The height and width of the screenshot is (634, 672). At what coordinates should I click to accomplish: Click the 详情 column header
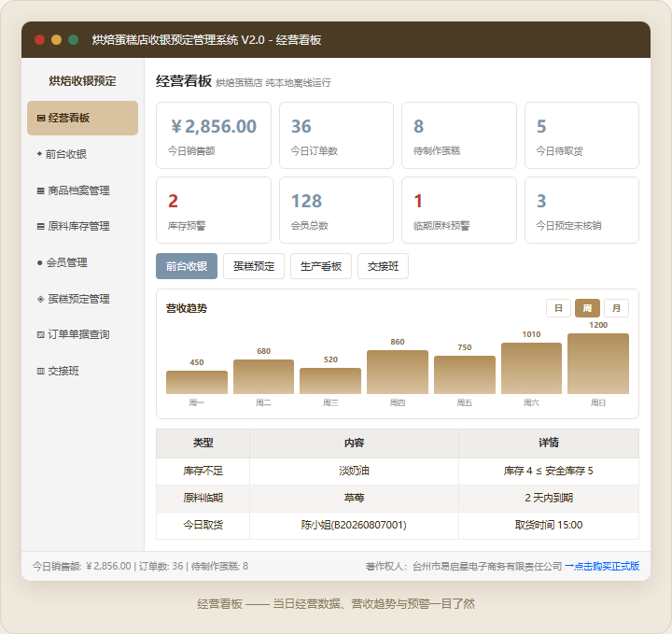[549, 444]
